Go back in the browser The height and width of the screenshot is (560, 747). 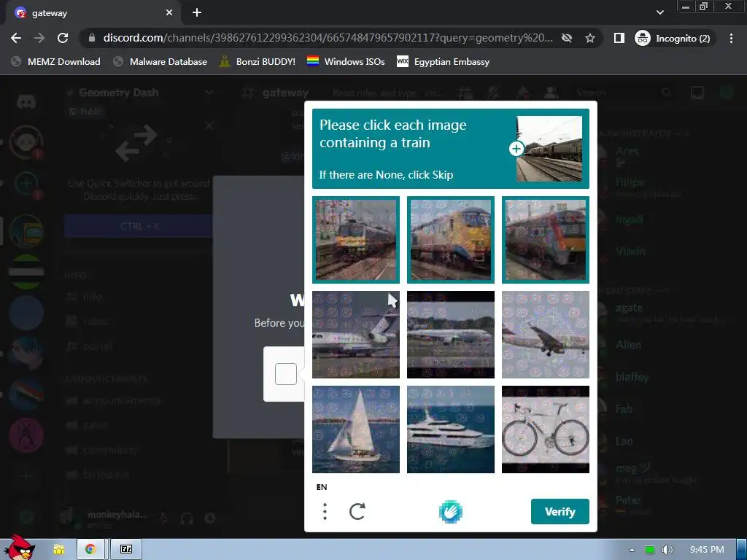[16, 38]
